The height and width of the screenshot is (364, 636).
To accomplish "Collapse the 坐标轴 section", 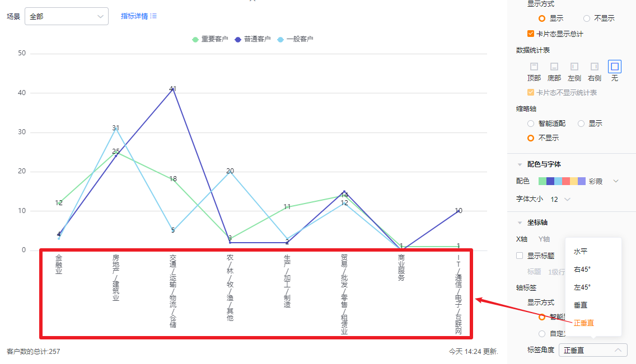I will tap(520, 223).
